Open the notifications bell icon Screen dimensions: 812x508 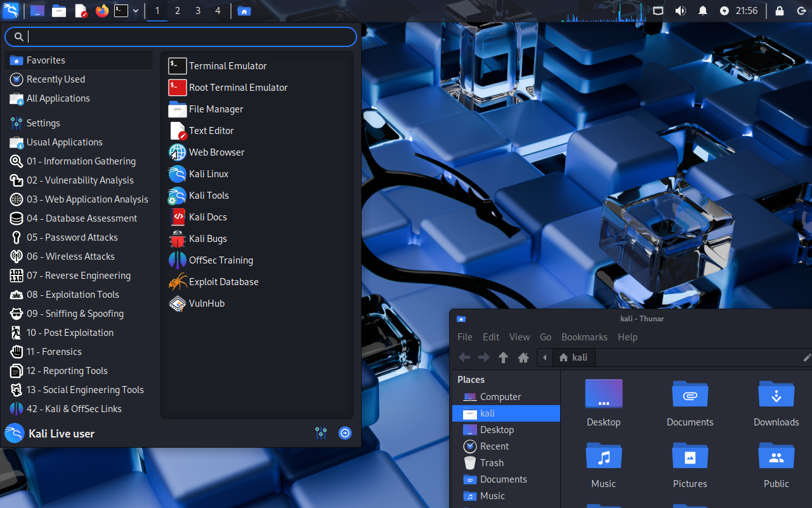(703, 11)
